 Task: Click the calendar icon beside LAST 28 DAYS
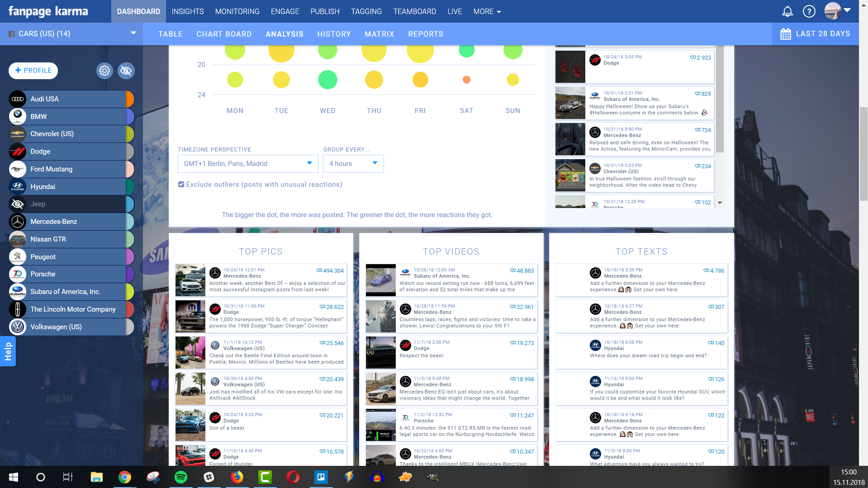click(x=786, y=33)
